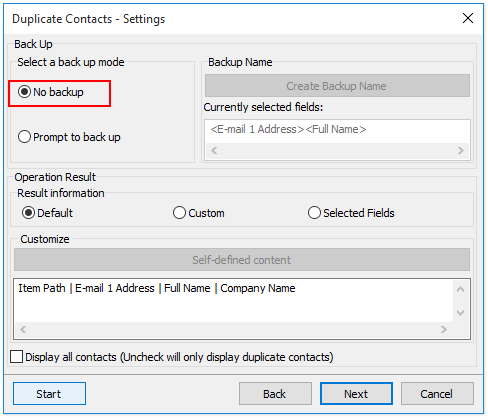The height and width of the screenshot is (420, 488).
Task: Click the 'Result information' group label
Action: pyautogui.click(x=61, y=193)
